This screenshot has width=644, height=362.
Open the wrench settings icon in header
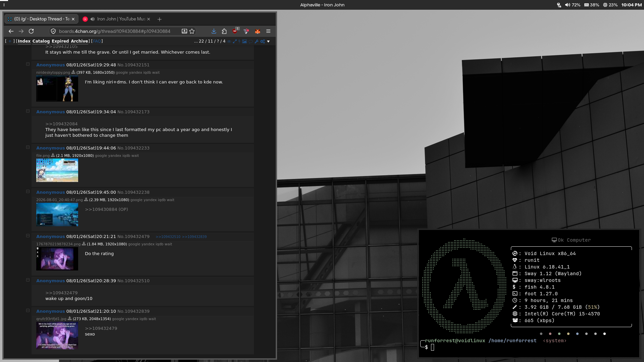[x=257, y=42]
